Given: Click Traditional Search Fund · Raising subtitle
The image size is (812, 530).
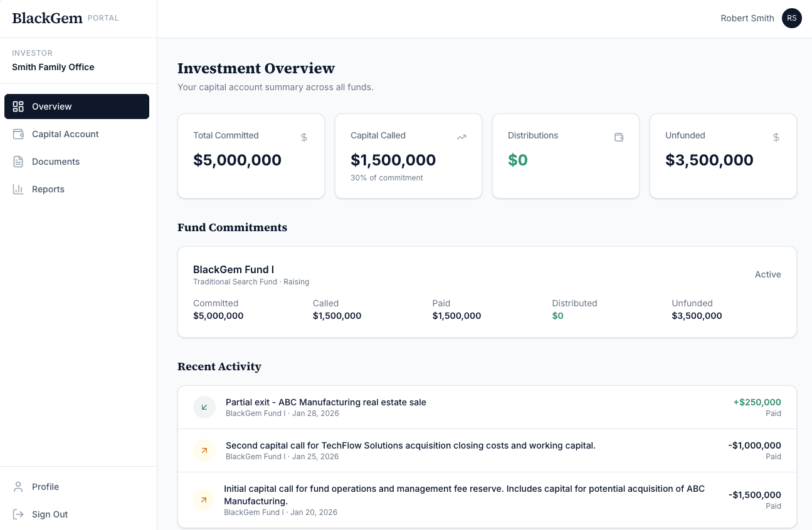Looking at the screenshot, I should [x=251, y=282].
